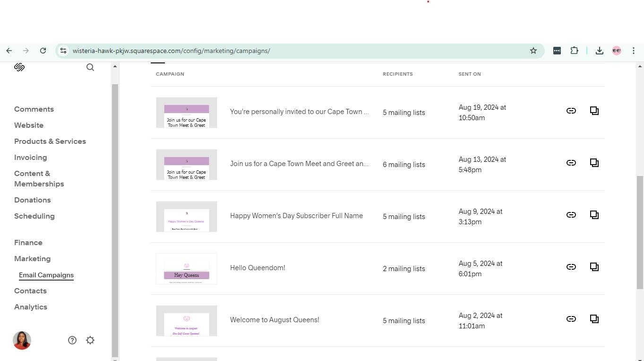
Task: Select Email Campaigns in sidebar
Action: click(46, 275)
